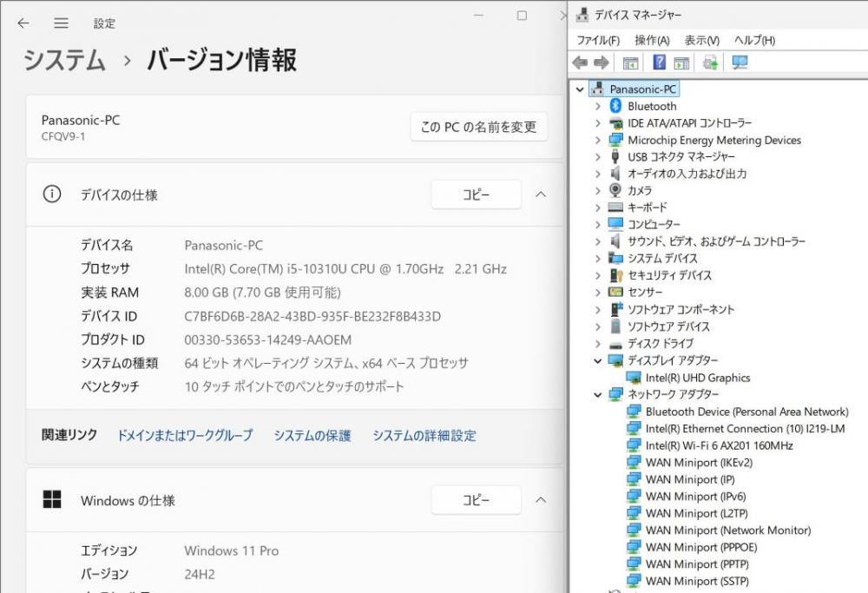Click the IDE ATA/ATAPI controller category icon
This screenshot has height=593, width=868.
click(x=615, y=123)
